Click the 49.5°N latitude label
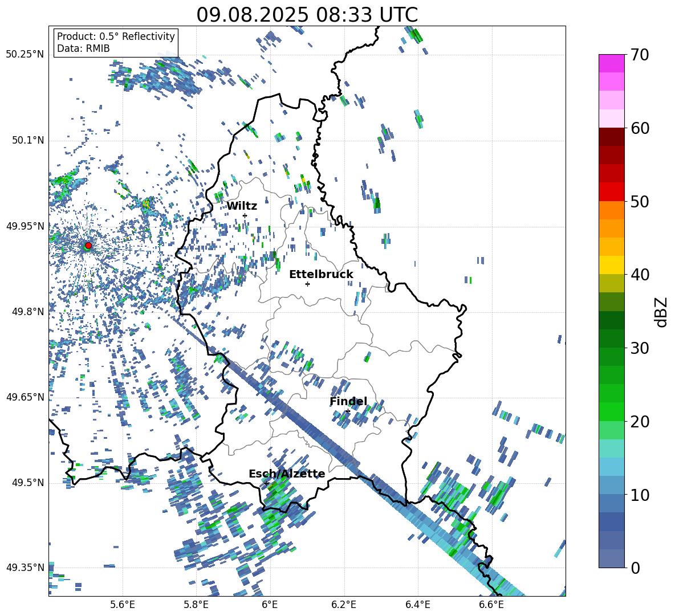Image resolution: width=675 pixels, height=616 pixels. click(x=27, y=483)
